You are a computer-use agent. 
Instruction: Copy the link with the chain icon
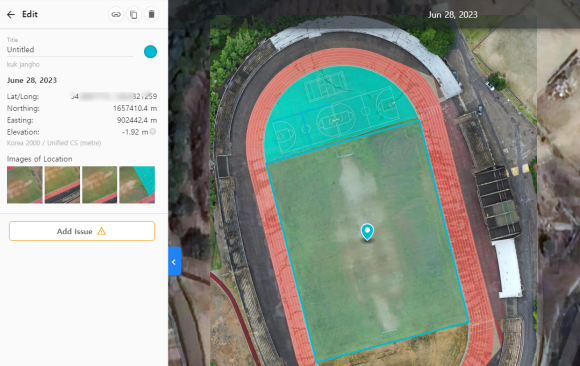(116, 14)
